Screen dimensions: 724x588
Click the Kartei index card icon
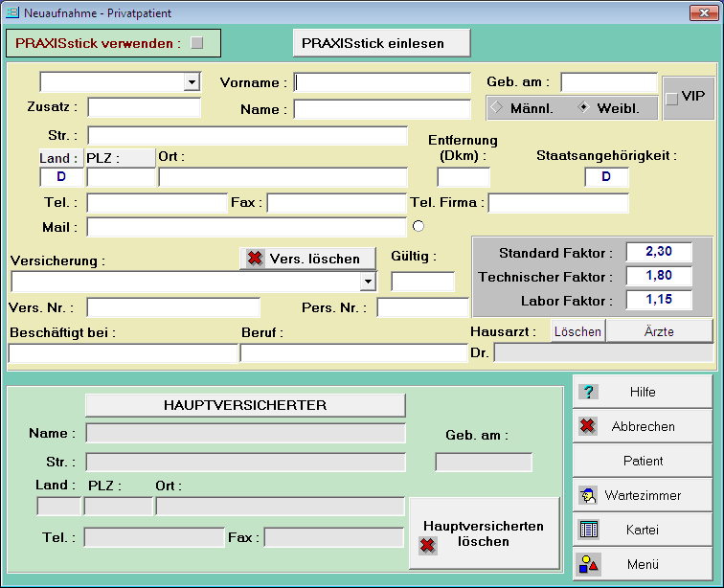[x=589, y=530]
